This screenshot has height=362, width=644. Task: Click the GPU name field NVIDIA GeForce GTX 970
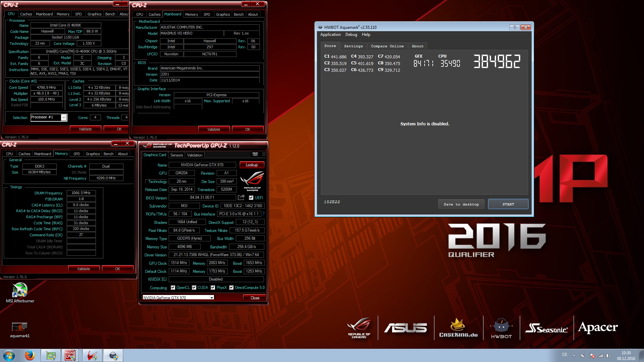[x=202, y=165]
